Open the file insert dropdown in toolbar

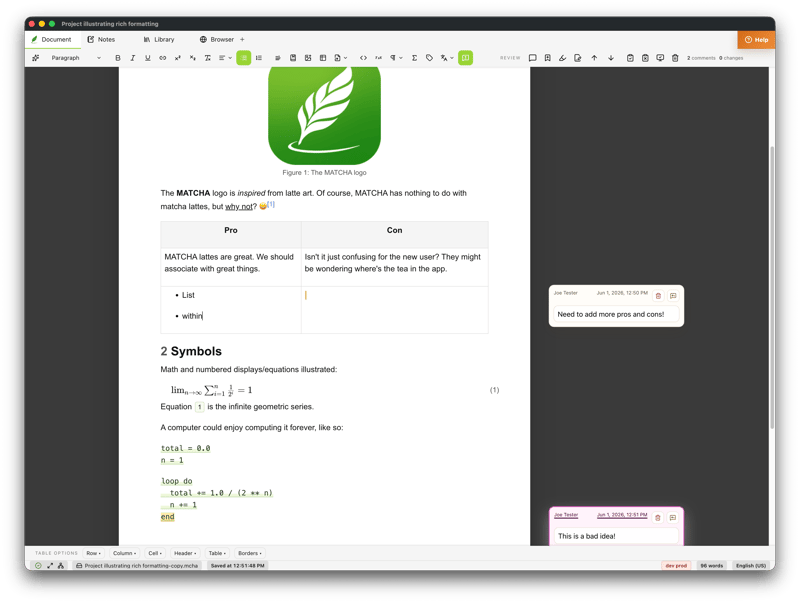(x=340, y=58)
